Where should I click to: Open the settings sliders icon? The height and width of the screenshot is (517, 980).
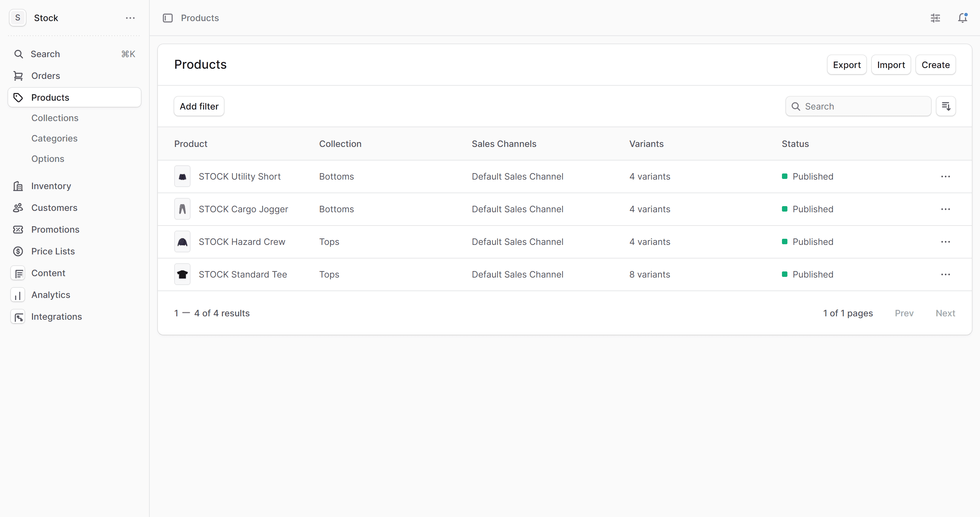click(935, 18)
